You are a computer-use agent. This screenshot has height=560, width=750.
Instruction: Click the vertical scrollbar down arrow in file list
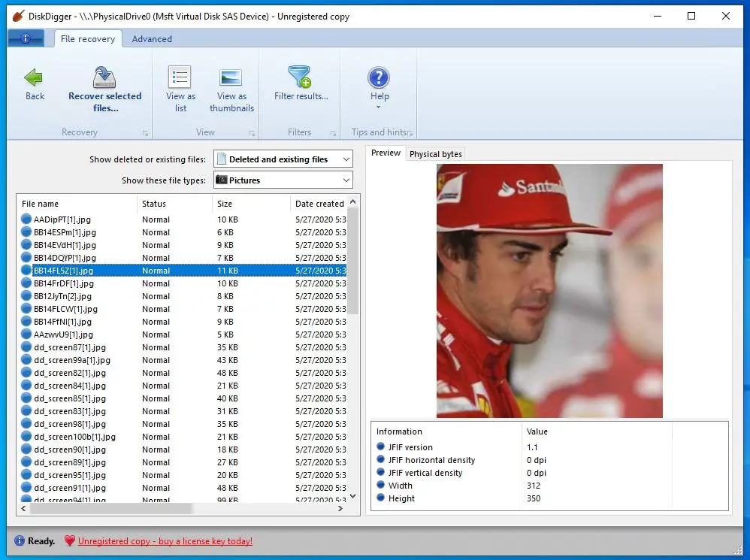(354, 496)
